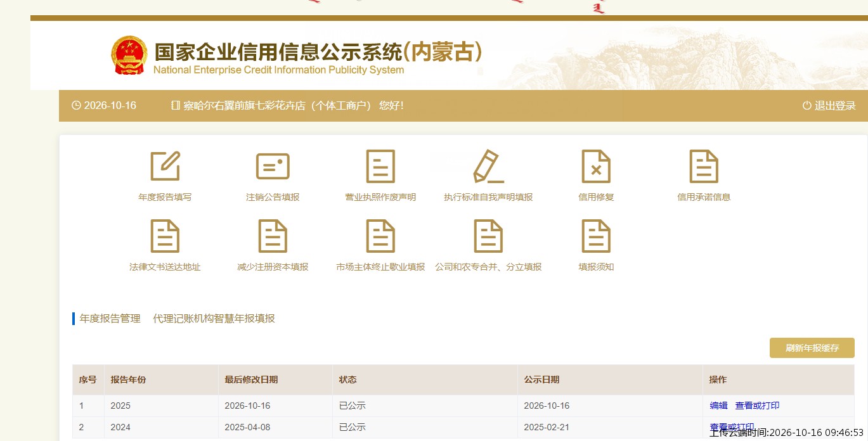
Task: Click the power icon to log out
Action: (x=807, y=106)
